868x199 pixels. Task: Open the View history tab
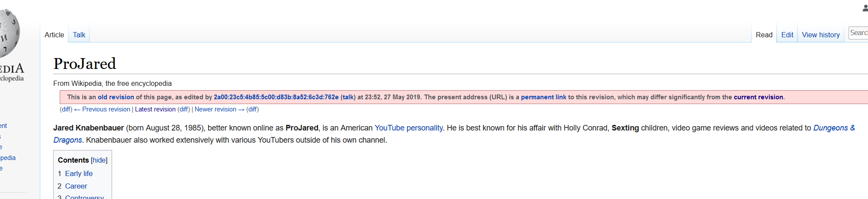[x=821, y=35]
